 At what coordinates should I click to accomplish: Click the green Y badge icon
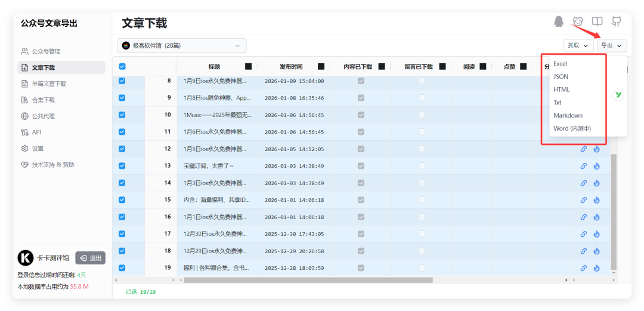pos(618,95)
